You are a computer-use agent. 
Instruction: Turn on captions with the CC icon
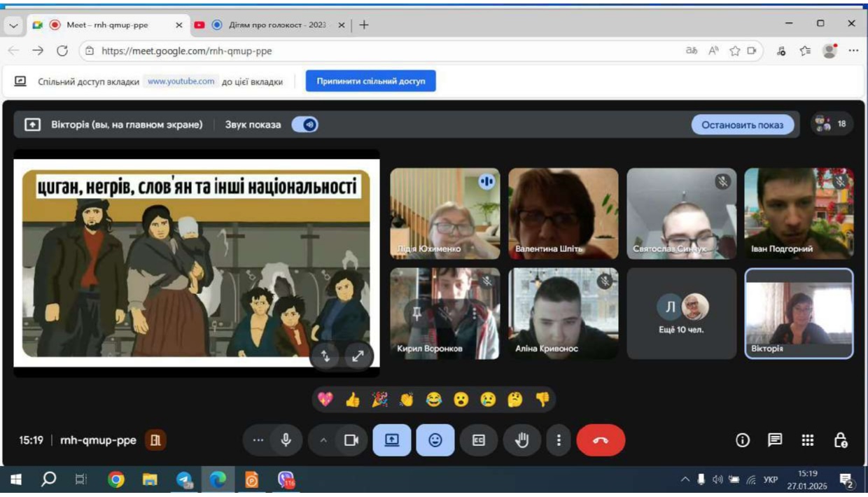[x=479, y=440]
